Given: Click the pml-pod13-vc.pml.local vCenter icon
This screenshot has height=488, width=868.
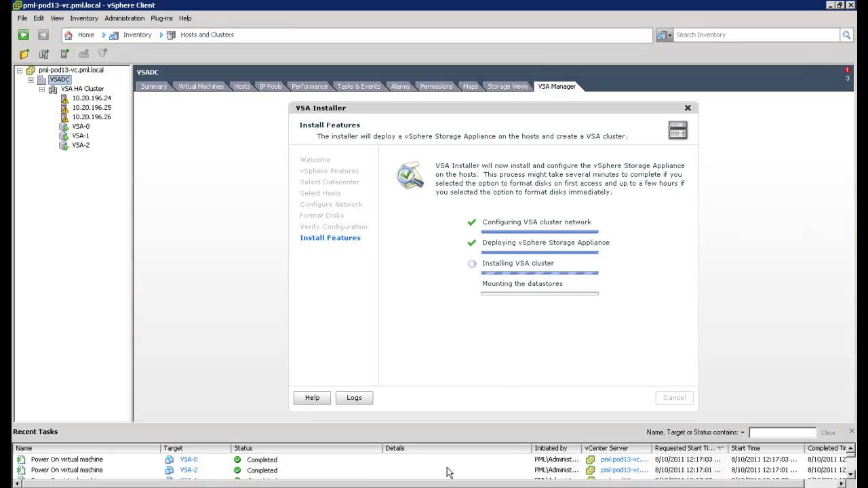Looking at the screenshot, I should (31, 70).
